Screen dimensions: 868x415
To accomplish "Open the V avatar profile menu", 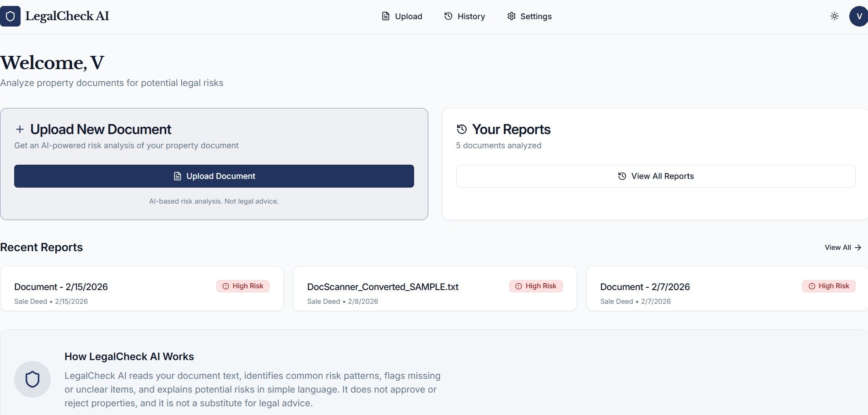I will (858, 16).
